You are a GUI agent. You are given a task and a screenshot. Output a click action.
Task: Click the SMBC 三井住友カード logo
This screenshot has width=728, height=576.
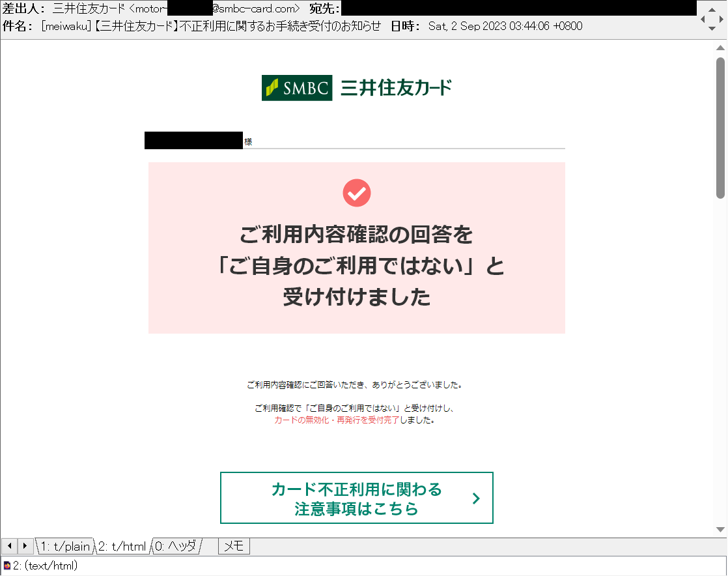356,88
